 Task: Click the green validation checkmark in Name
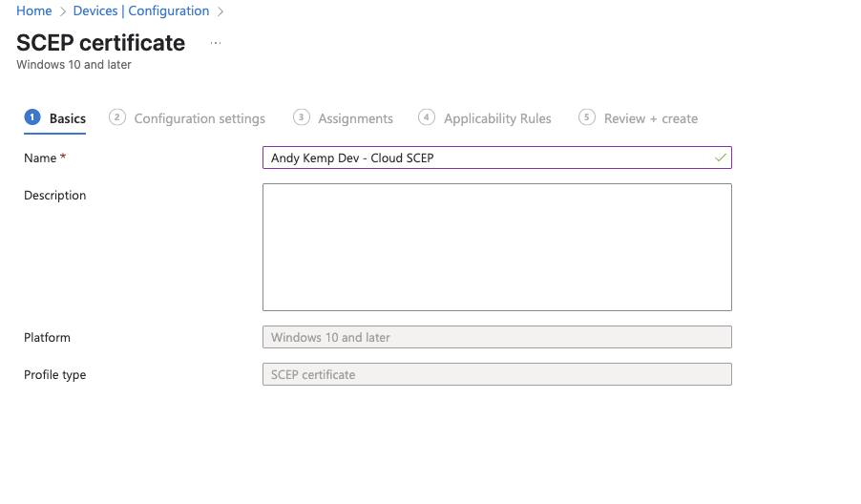coord(721,158)
